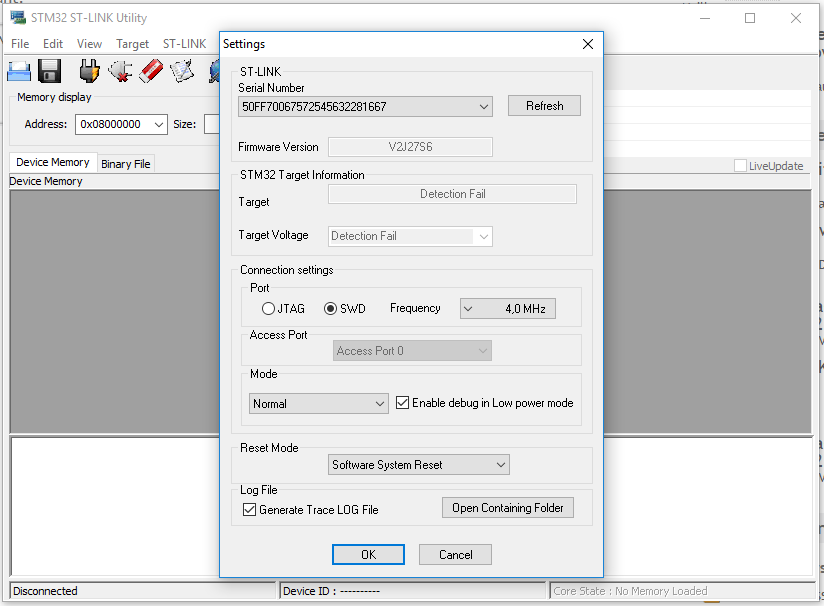
Task: Click the Disconnect from target icon
Action: coord(120,71)
